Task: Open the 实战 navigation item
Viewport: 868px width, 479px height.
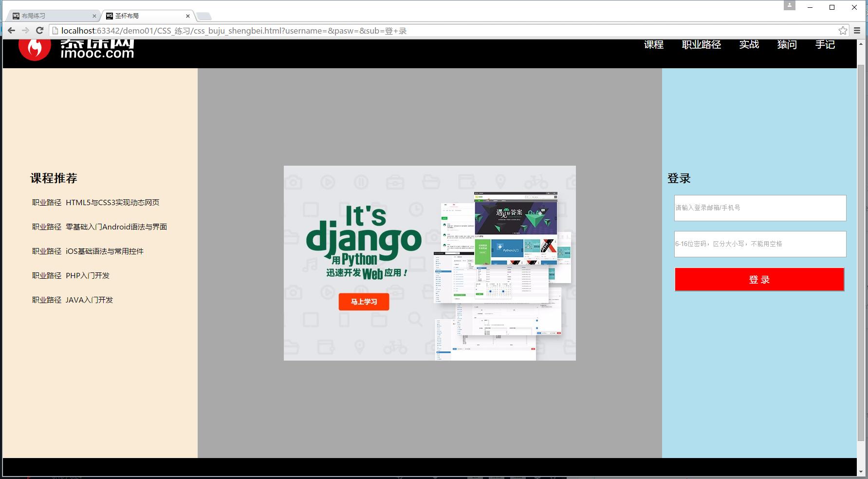Action: coord(749,44)
